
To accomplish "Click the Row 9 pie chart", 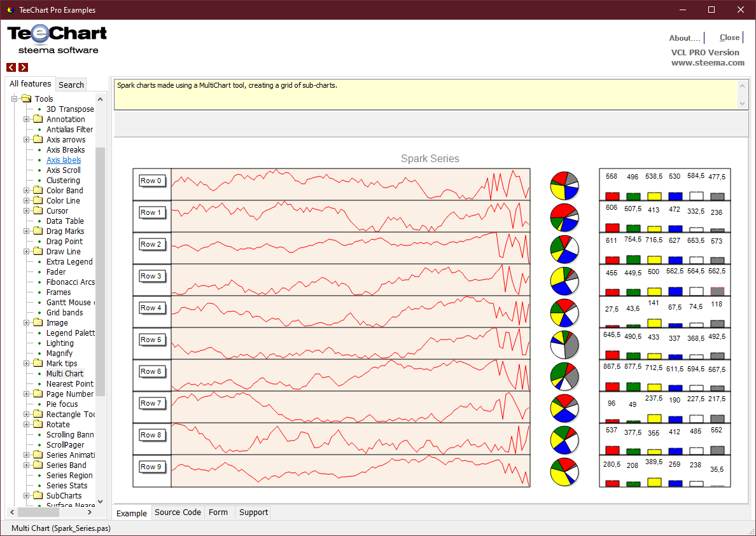I will 564,471.
